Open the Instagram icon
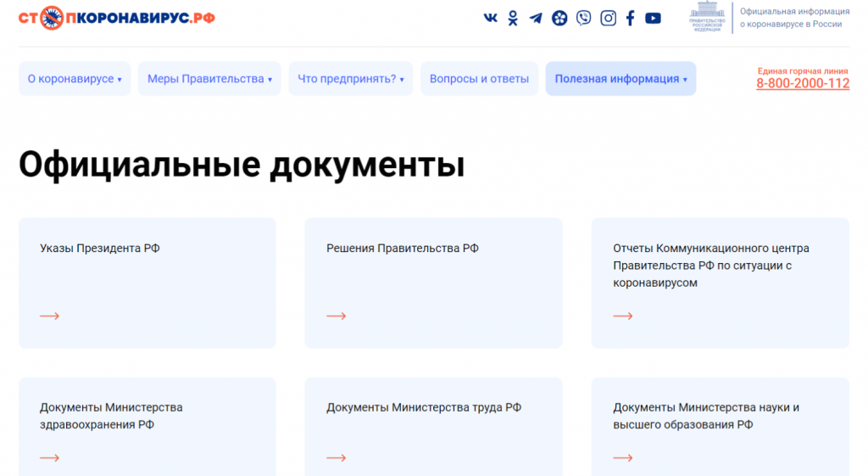868x476 pixels. pos(608,18)
